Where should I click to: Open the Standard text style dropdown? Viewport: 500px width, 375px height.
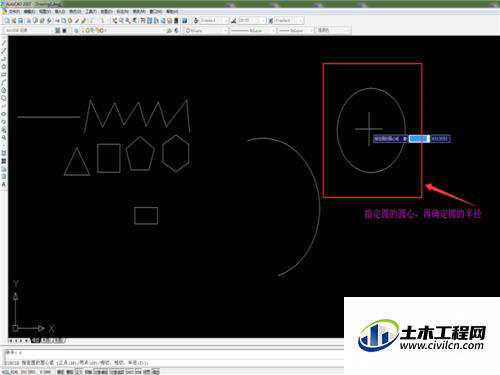(x=214, y=21)
